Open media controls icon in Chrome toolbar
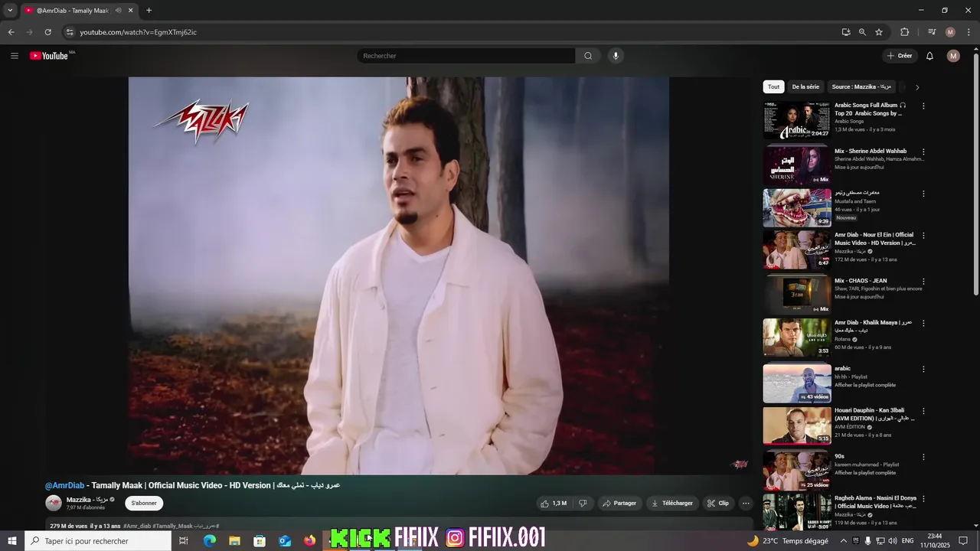The image size is (980, 551). [932, 32]
